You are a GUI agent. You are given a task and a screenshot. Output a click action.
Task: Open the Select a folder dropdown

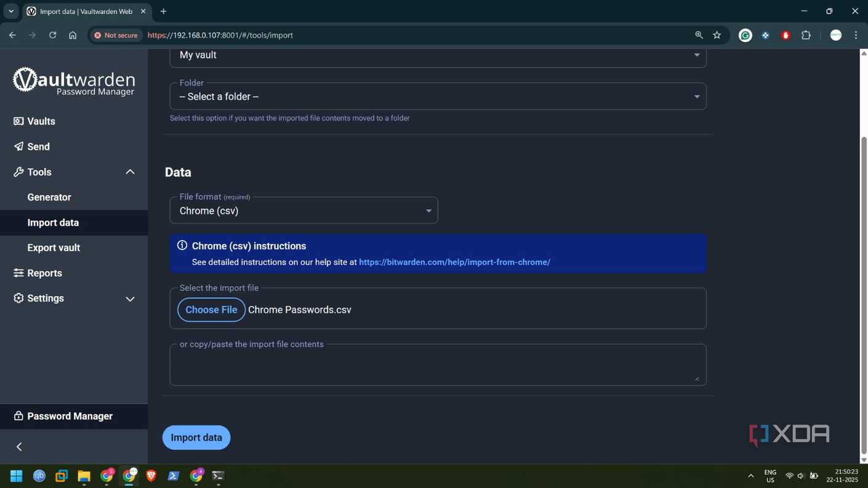point(438,97)
